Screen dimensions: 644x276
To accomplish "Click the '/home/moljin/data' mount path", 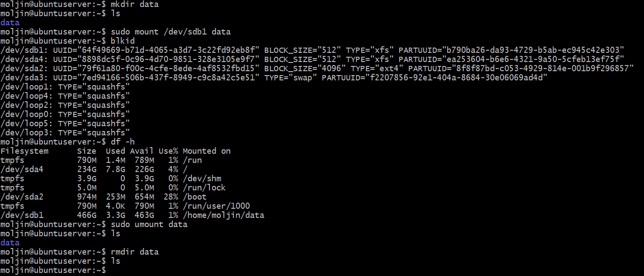I will pos(223,215).
